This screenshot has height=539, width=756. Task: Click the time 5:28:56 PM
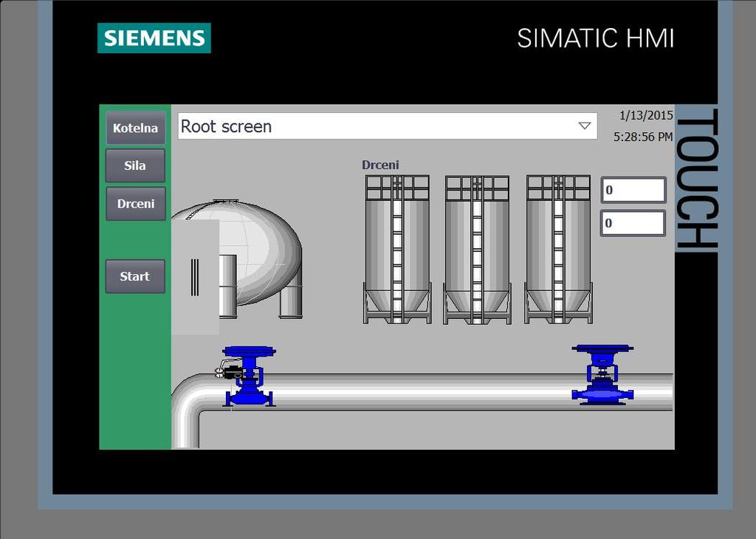643,137
